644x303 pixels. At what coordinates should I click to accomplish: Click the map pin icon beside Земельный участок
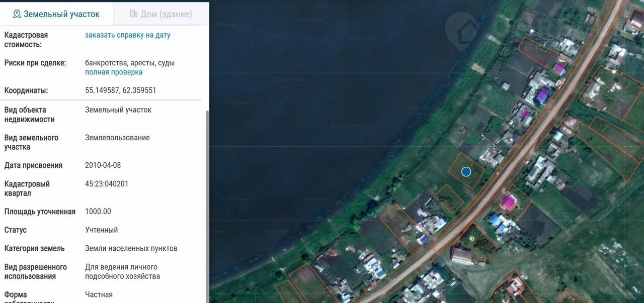click(x=17, y=14)
